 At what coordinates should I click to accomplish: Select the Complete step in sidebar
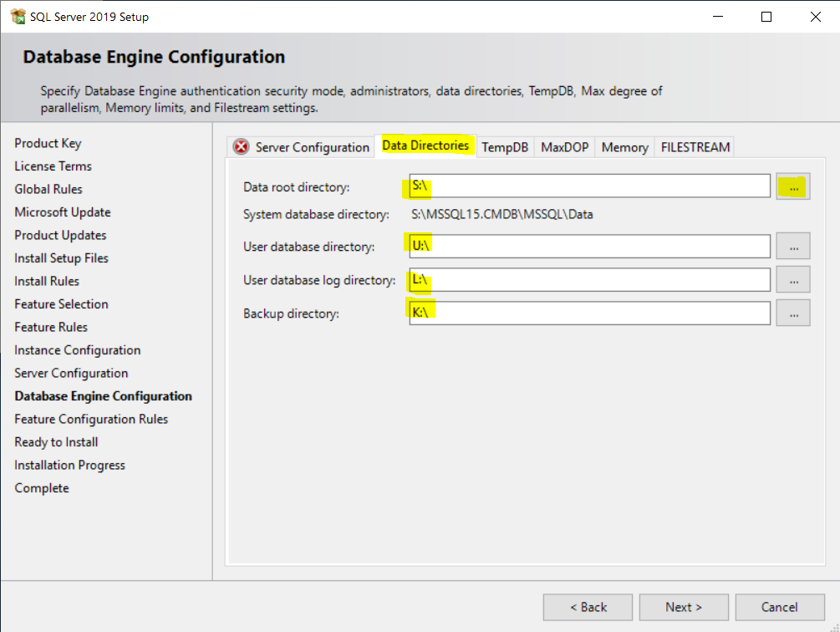coord(42,488)
